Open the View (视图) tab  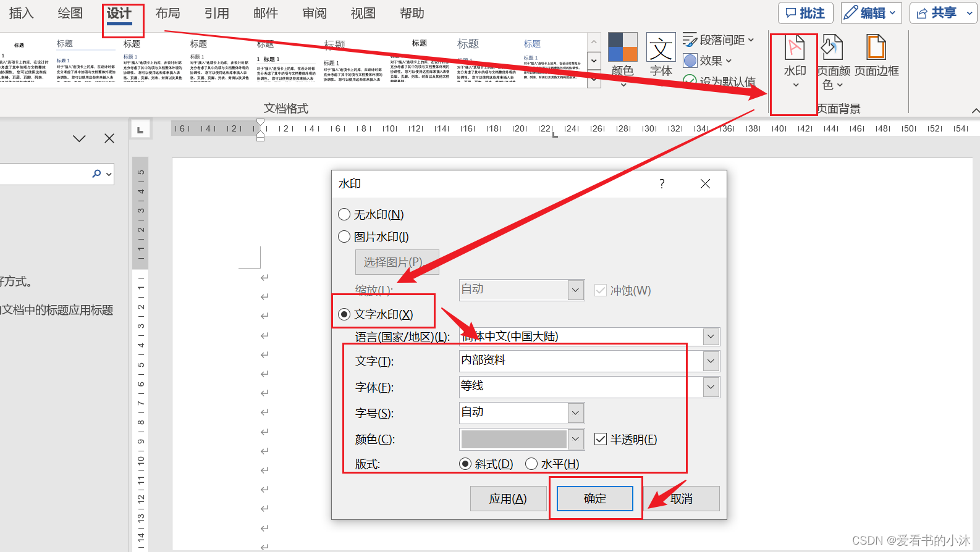tap(363, 13)
